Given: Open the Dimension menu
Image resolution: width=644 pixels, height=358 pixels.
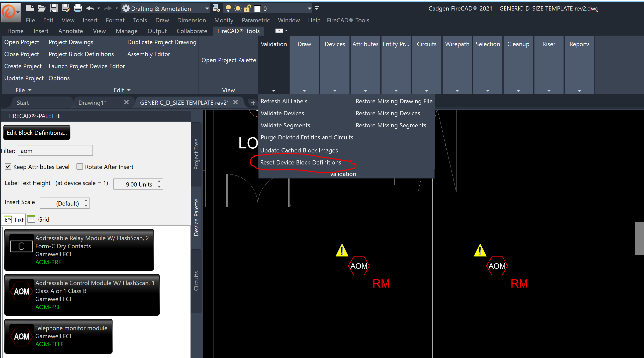Looking at the screenshot, I should 192,20.
